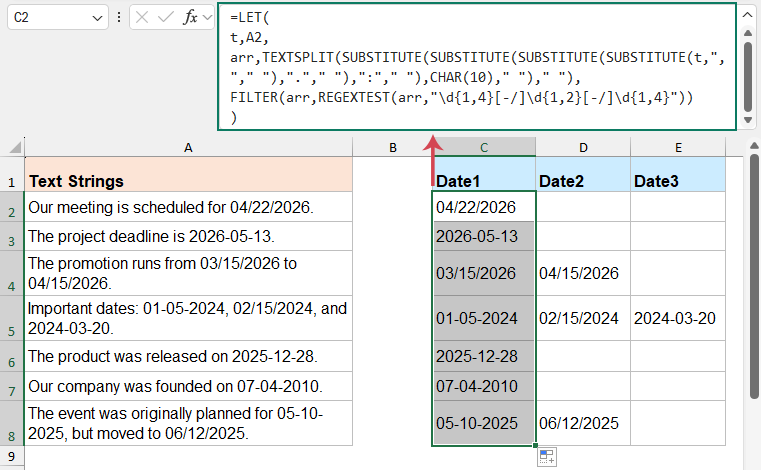Click cell 'Our company was founded on 07-04-2010.'
Image resolution: width=761 pixels, height=470 pixels.
pos(188,386)
